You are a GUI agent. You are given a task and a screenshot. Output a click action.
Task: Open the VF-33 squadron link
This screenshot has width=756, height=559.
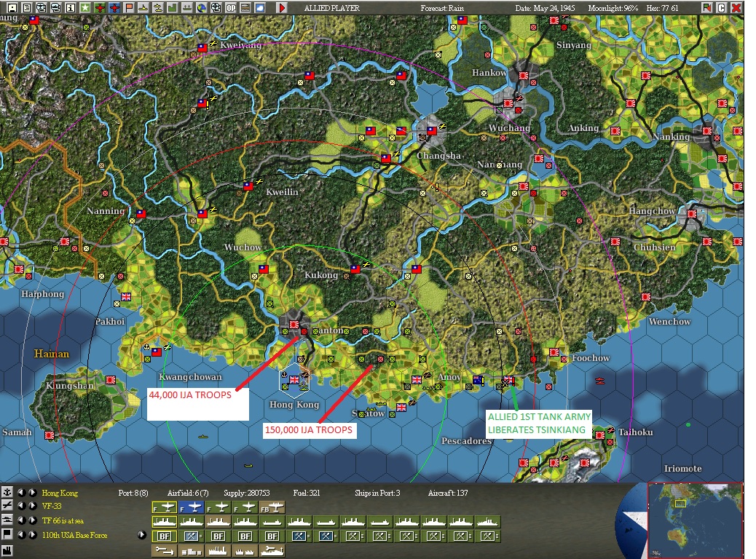pos(52,507)
